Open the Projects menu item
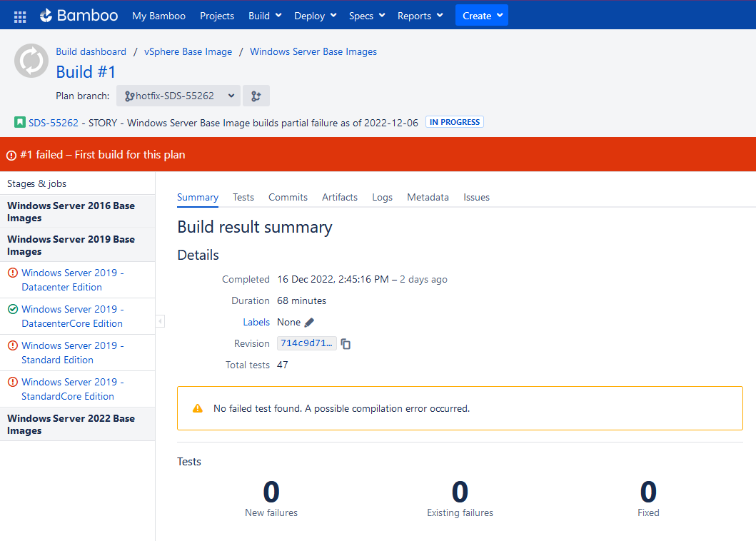This screenshot has width=756, height=541. tap(217, 16)
